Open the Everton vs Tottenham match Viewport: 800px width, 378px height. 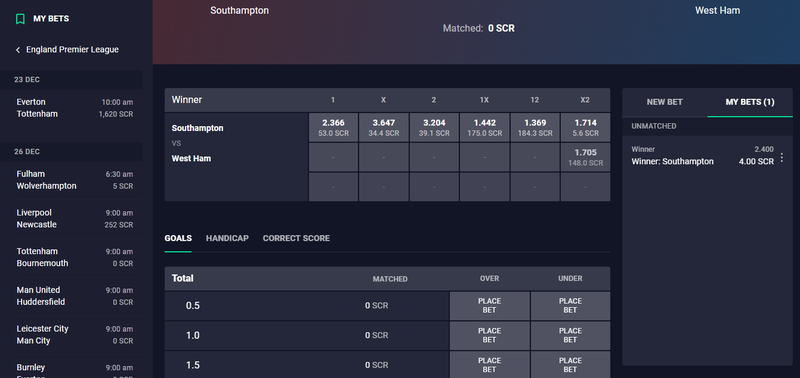click(74, 108)
